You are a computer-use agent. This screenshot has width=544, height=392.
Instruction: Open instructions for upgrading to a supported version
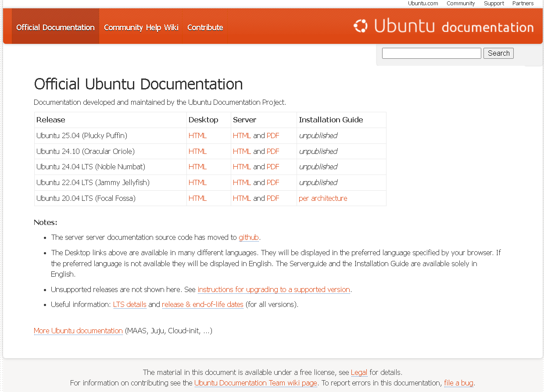point(274,289)
